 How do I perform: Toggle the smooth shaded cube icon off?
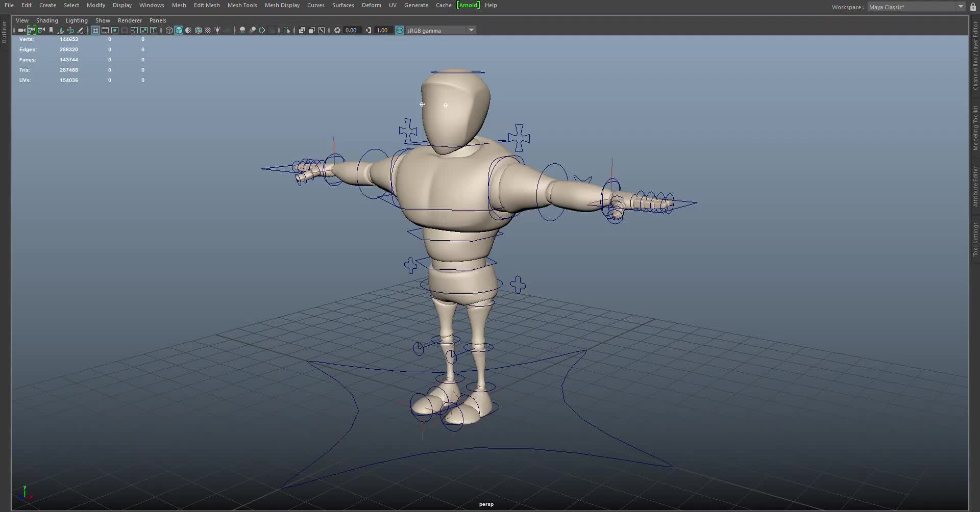(x=179, y=30)
